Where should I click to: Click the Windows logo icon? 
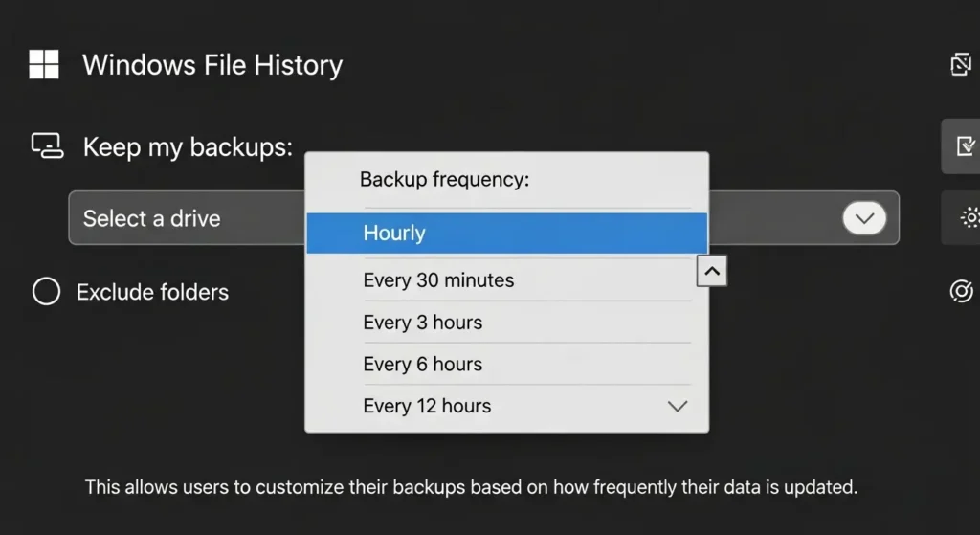(x=44, y=64)
